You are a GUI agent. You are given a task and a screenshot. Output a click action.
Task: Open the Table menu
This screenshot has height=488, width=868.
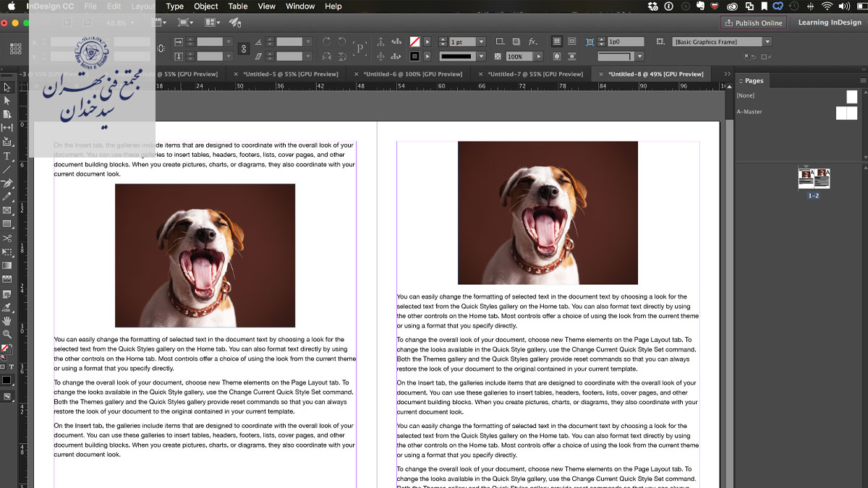coord(238,6)
